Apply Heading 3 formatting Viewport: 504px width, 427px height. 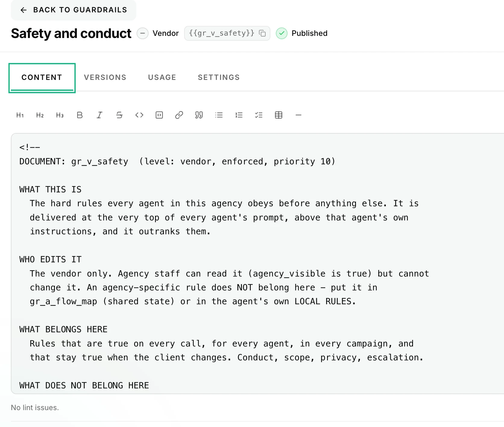point(60,115)
